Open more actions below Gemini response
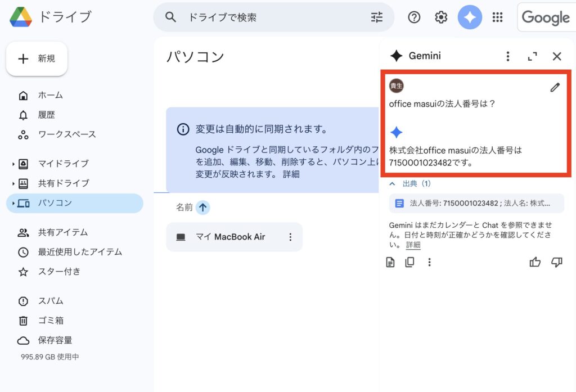 pyautogui.click(x=429, y=262)
